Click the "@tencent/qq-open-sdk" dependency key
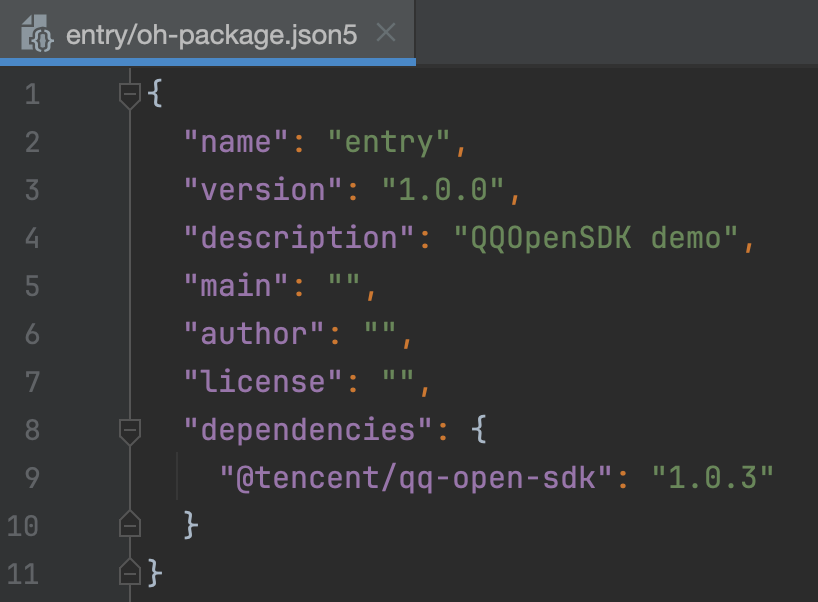 [416, 478]
